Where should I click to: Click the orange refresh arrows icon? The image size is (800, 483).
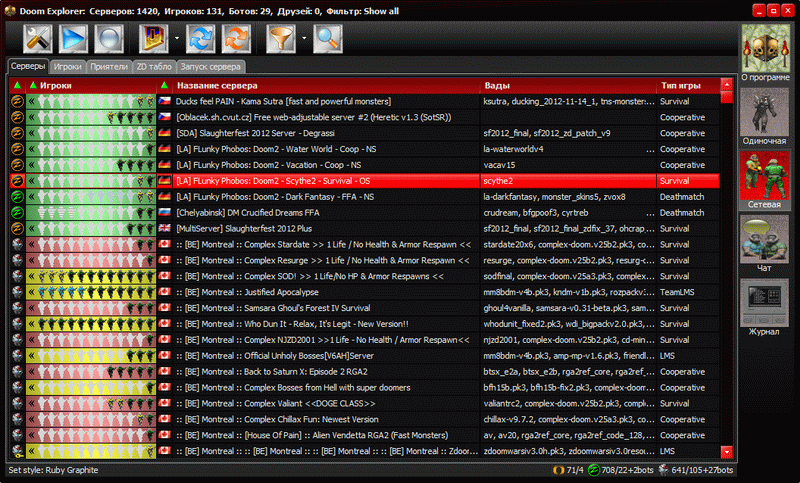(x=236, y=39)
